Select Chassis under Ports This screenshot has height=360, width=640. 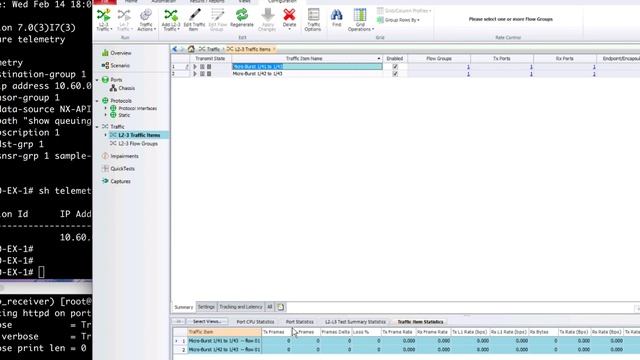122,88
